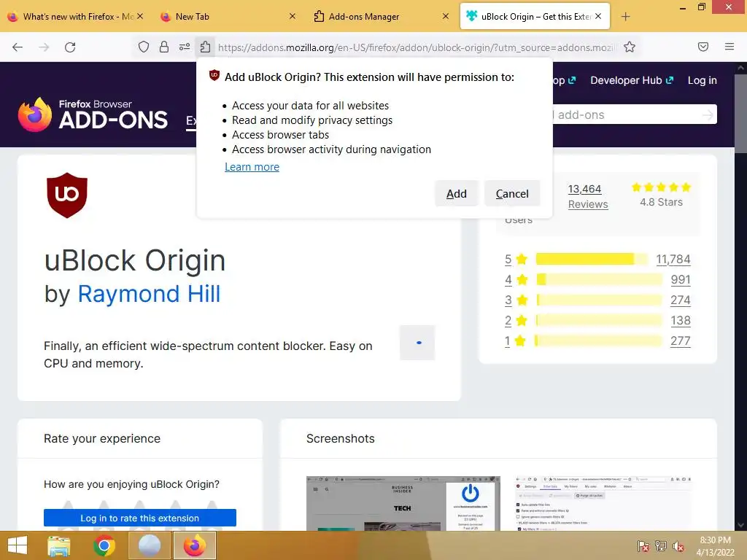The height and width of the screenshot is (560, 747).
Task: Open the Learn more permissions link
Action: 252,167
